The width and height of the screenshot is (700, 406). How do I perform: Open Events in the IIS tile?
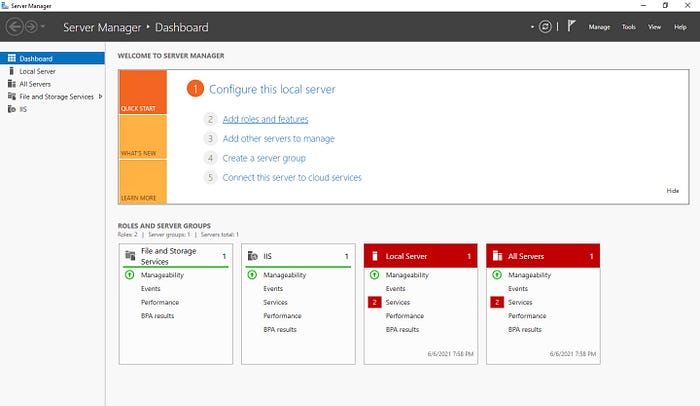273,289
